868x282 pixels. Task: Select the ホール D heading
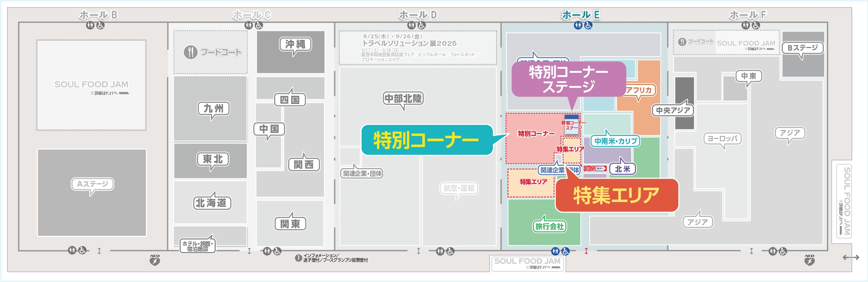pyautogui.click(x=418, y=15)
